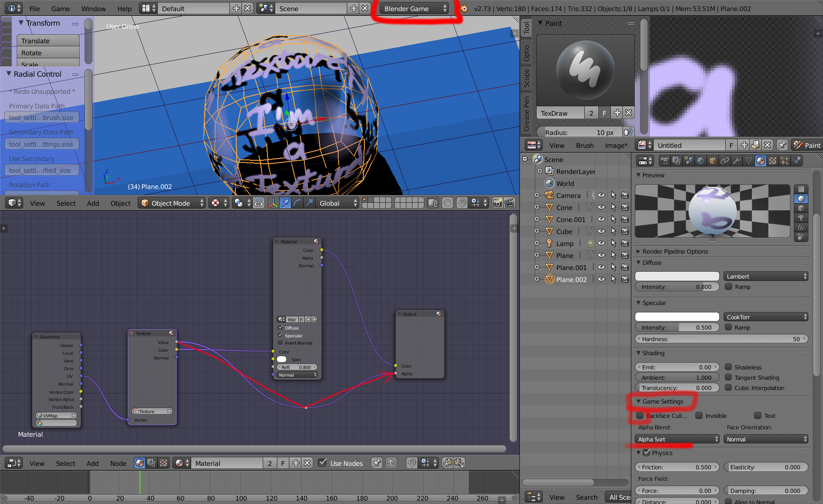Screen dimensions: 823x504
Task: Open the Modifiers wrench properties tab
Action: point(736,161)
